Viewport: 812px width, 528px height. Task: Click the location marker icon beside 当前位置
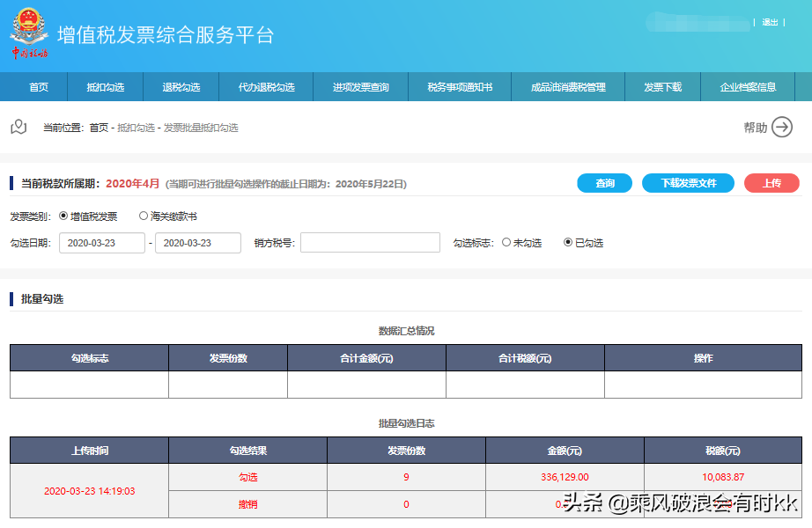19,127
